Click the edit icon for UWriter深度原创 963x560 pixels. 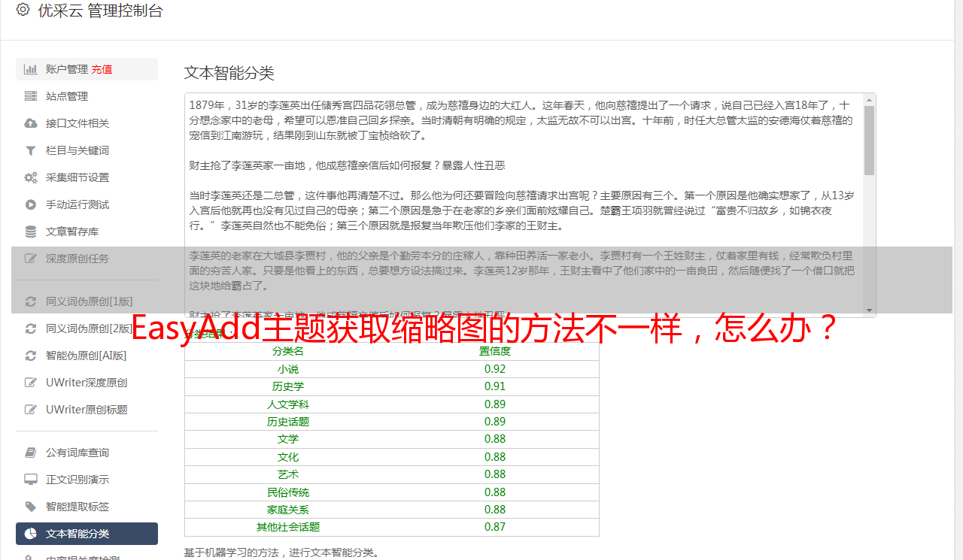(x=31, y=383)
